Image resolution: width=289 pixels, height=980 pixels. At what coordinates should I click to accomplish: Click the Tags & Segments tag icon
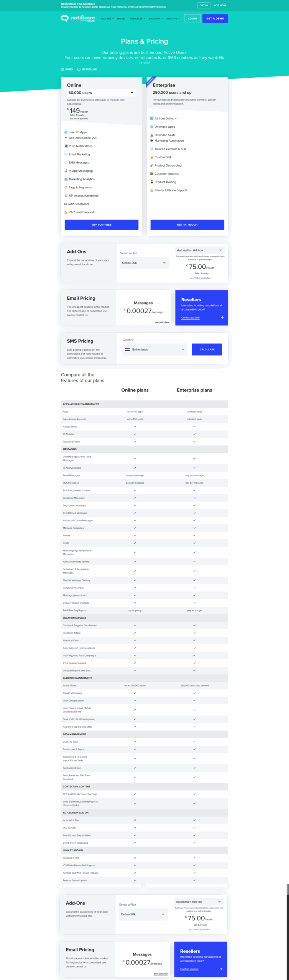click(66, 188)
